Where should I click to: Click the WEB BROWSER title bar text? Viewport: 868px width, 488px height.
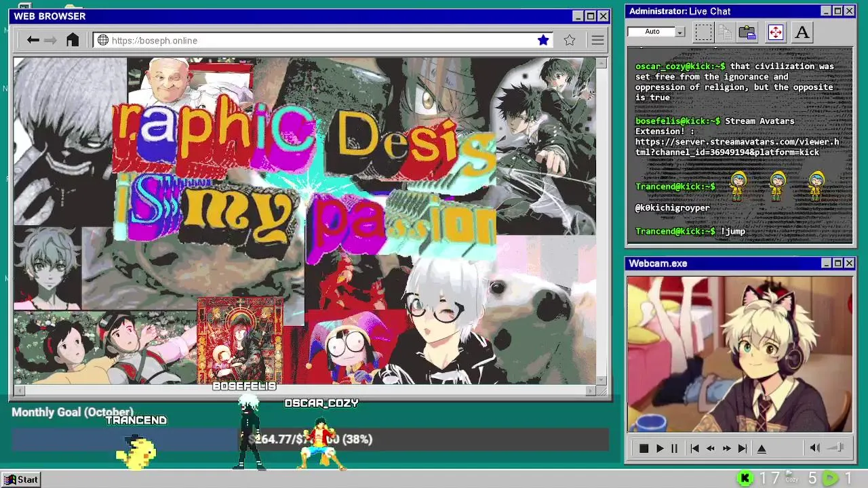pos(50,16)
